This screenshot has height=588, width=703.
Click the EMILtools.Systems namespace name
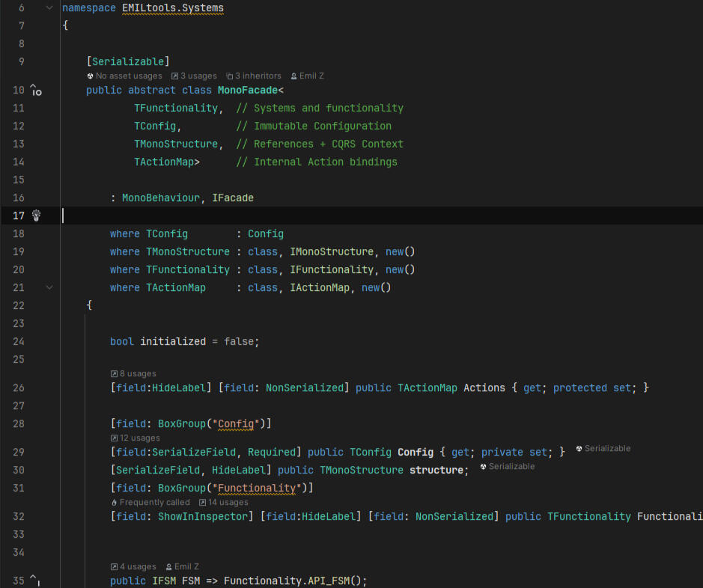click(172, 7)
